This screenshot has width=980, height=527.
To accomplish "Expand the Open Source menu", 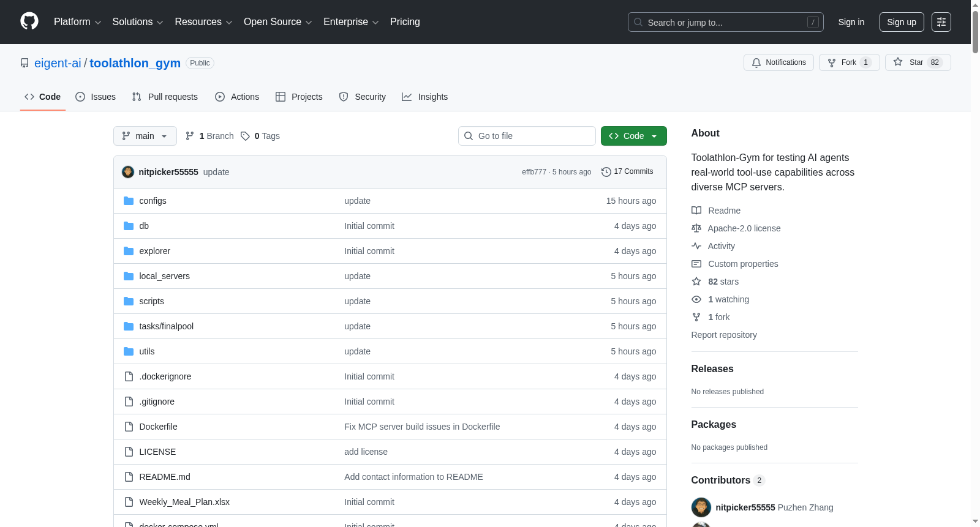I will pos(278,22).
